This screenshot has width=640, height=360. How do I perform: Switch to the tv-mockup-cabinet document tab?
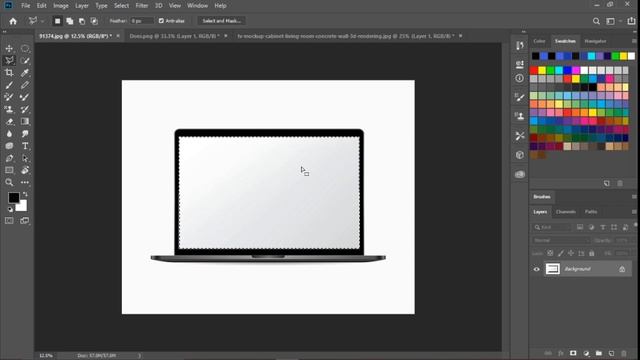(346, 36)
